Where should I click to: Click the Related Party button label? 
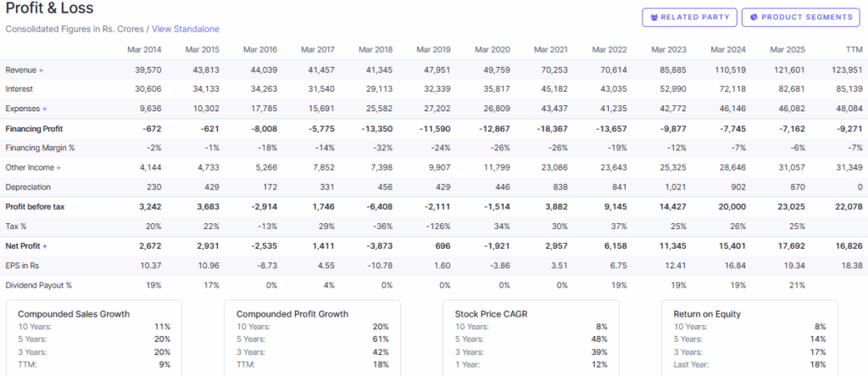tap(695, 17)
